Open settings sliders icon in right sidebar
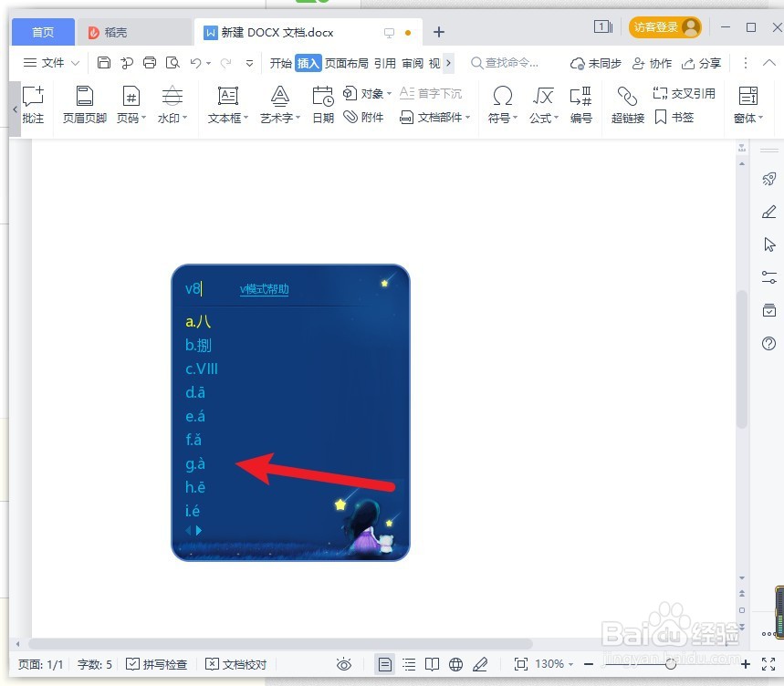Screen dimensions: 784x686 click(769, 277)
